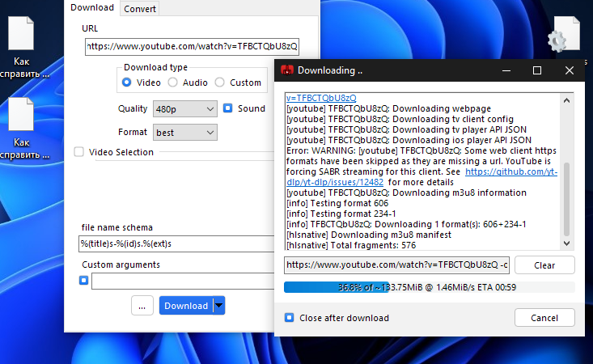Image resolution: width=593 pixels, height=364 pixels.
Task: Expand the Download button dropdown arrow
Action: tap(219, 306)
